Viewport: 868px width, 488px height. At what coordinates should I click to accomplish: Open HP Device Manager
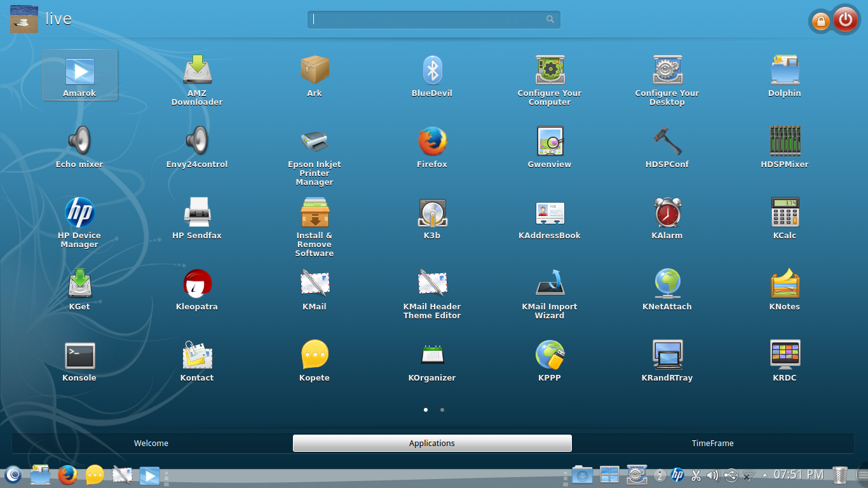pos(79,222)
